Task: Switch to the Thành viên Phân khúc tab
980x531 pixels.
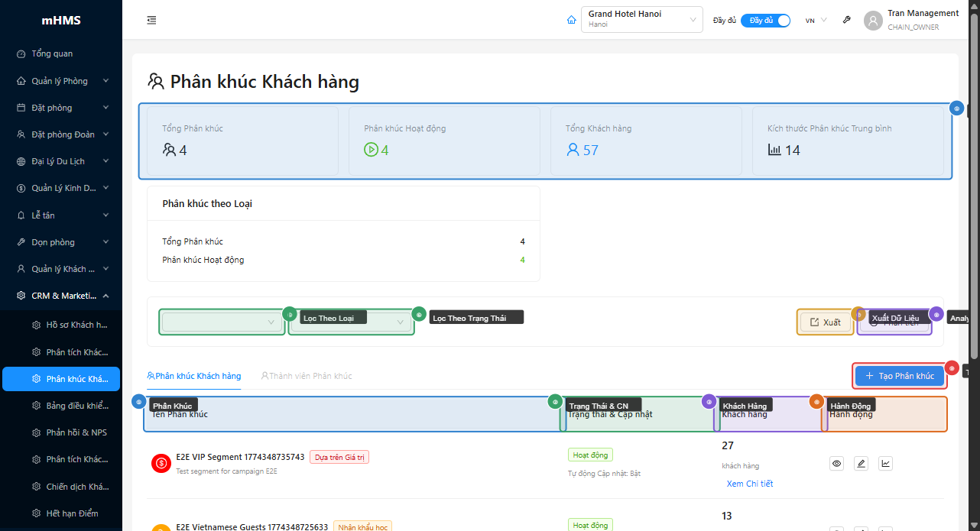Action: (x=307, y=376)
